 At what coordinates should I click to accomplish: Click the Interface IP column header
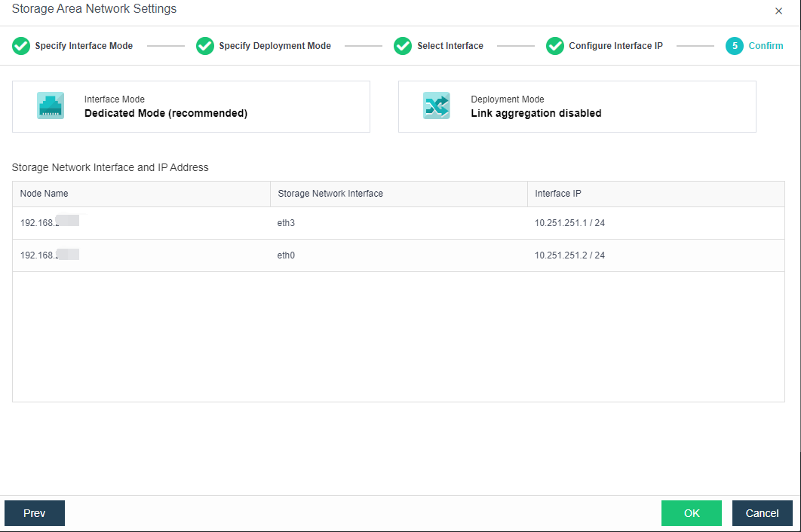[558, 194]
